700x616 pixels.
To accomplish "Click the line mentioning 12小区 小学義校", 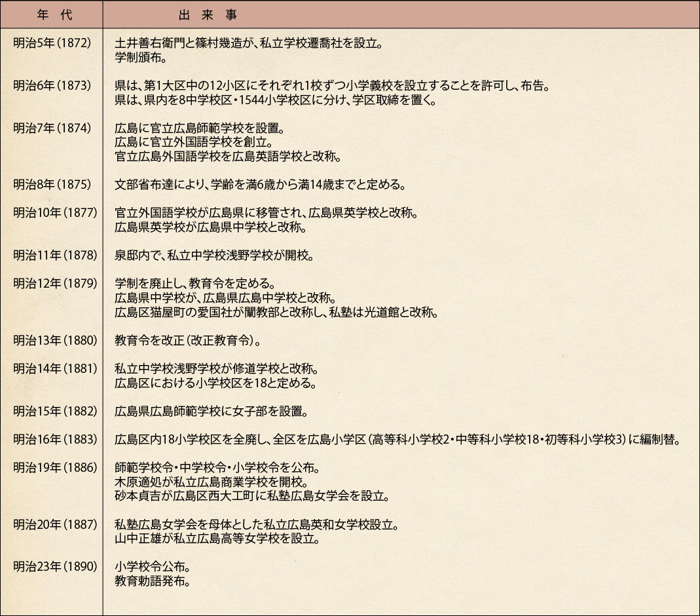I will tap(332, 86).
